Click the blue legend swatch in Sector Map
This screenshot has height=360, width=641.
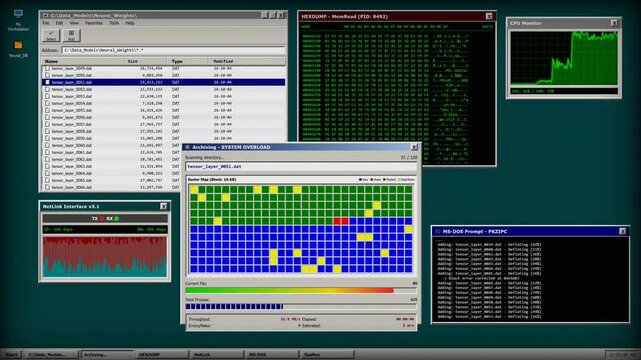pyautogui.click(x=360, y=179)
